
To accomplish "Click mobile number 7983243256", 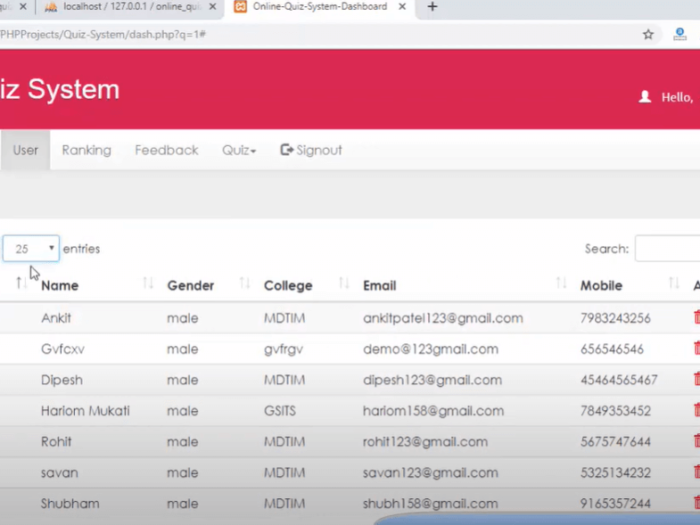I will tap(615, 318).
